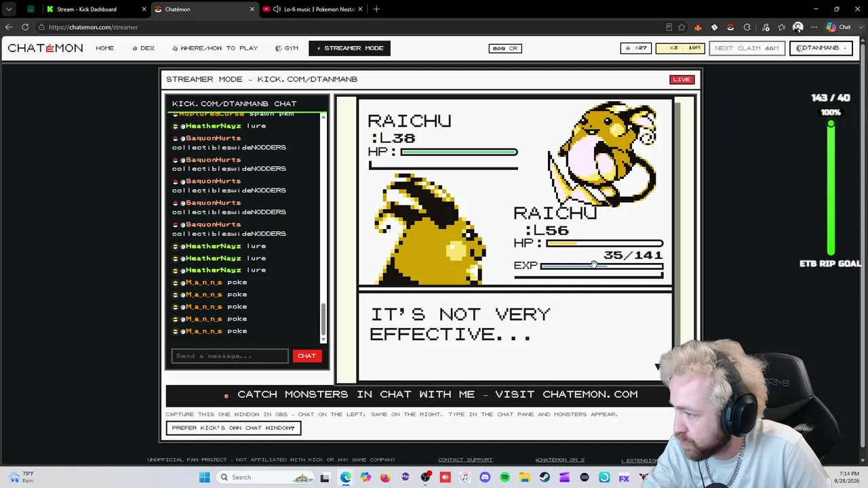Bookmark this page with the star icon
The image size is (868, 488).
pyautogui.click(x=682, y=27)
